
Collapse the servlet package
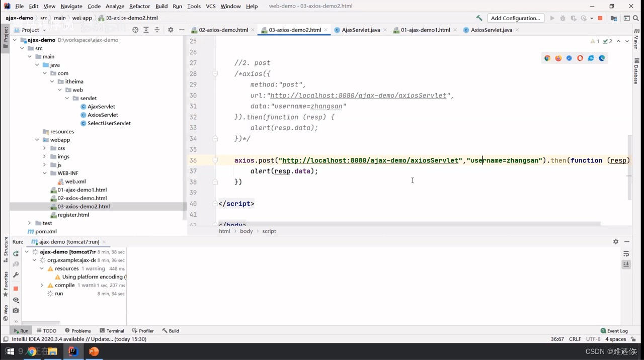(x=67, y=98)
